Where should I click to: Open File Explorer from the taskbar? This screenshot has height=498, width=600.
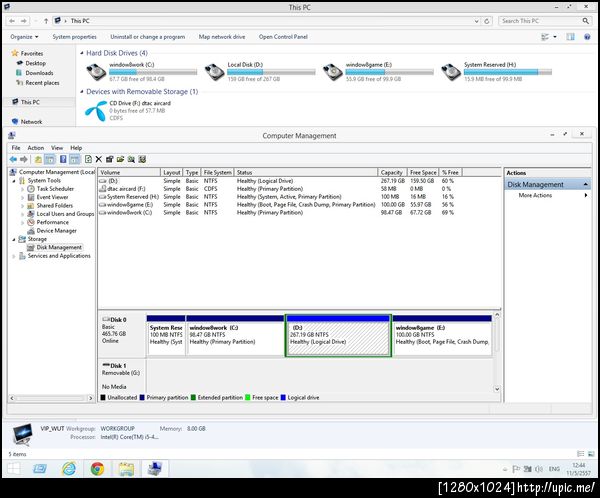pyautogui.click(x=126, y=469)
